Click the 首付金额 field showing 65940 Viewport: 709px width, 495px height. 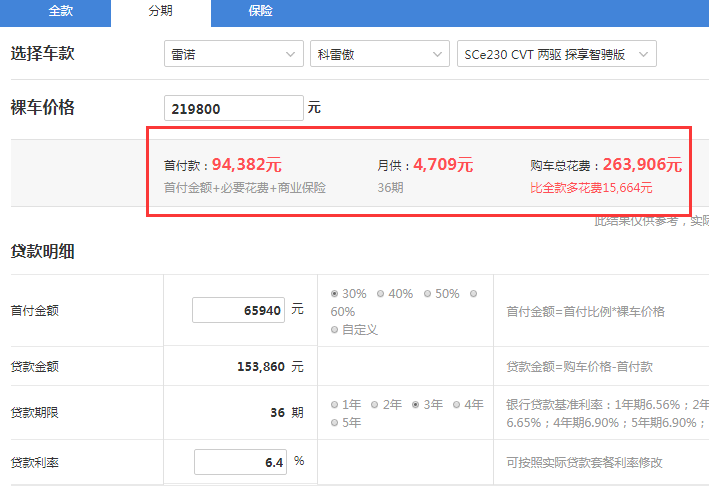(238, 310)
